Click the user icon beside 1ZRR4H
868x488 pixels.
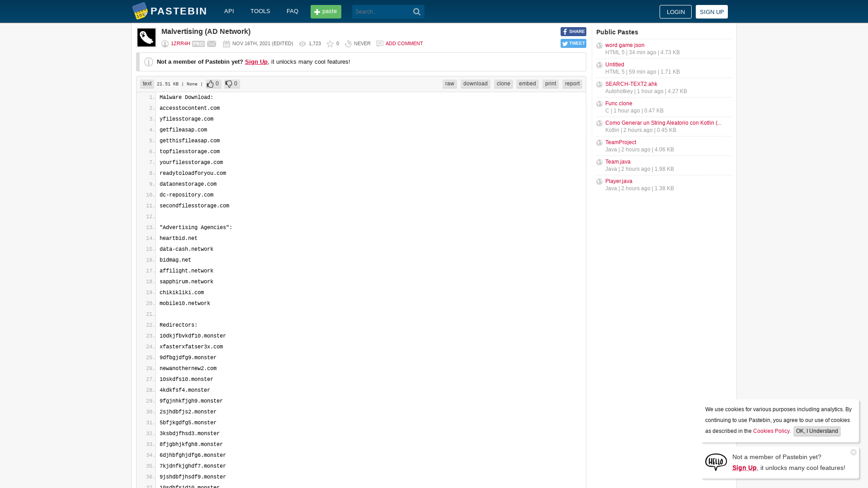(165, 44)
